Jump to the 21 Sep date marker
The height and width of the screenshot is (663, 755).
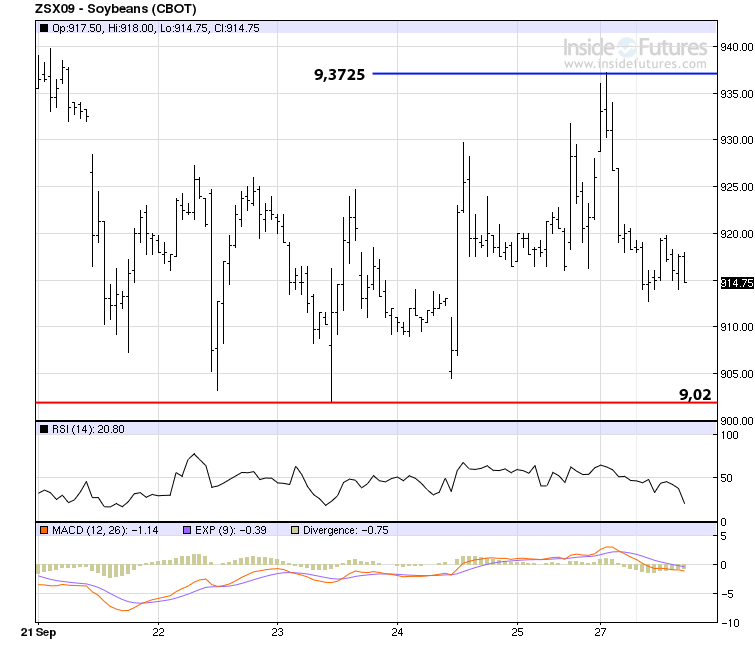point(38,633)
